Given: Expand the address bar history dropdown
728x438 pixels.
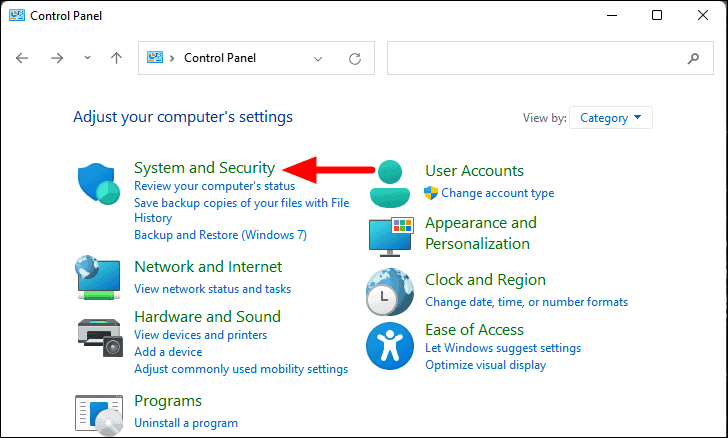Looking at the screenshot, I should click(x=318, y=59).
